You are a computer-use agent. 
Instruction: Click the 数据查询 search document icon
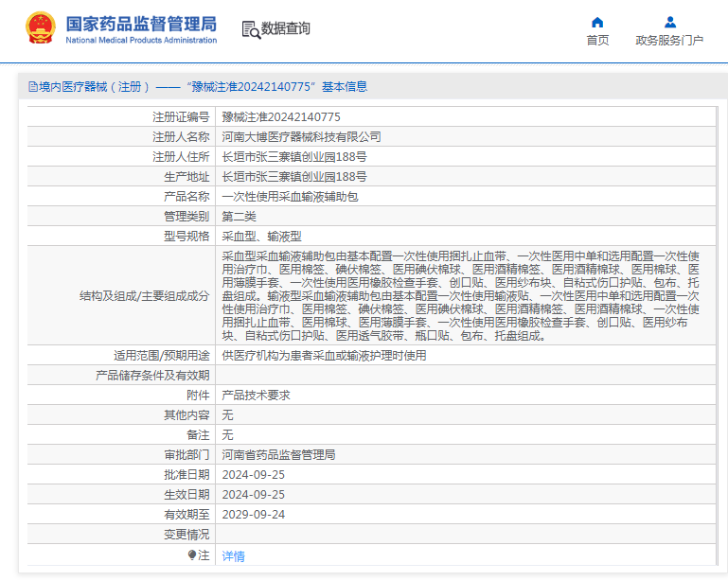click(251, 29)
